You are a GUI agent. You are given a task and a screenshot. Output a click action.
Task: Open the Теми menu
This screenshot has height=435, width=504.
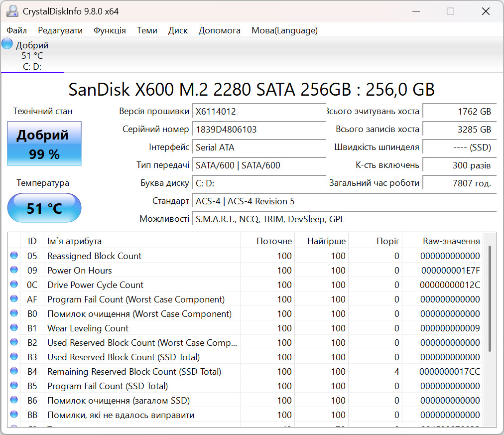pyautogui.click(x=147, y=30)
